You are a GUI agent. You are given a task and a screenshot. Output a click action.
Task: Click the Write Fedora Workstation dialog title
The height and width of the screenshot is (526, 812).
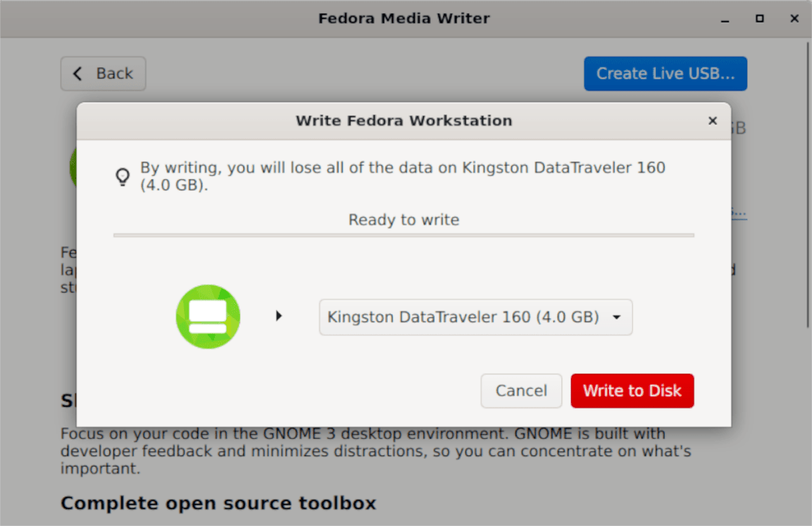click(x=404, y=121)
